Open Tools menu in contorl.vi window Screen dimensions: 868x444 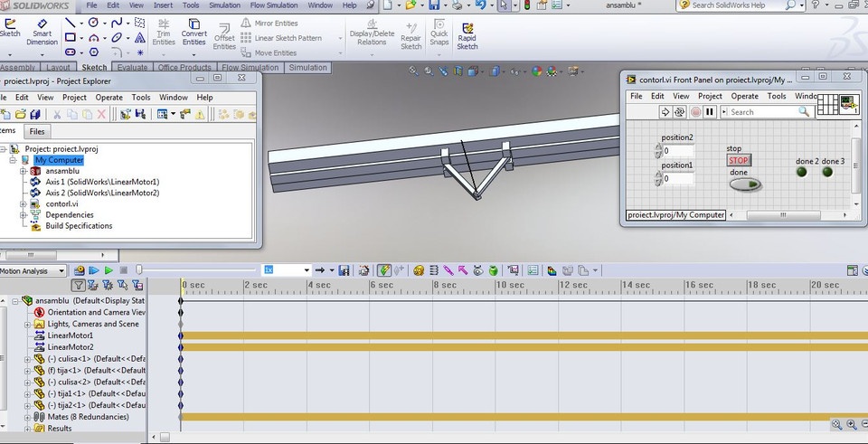776,96
